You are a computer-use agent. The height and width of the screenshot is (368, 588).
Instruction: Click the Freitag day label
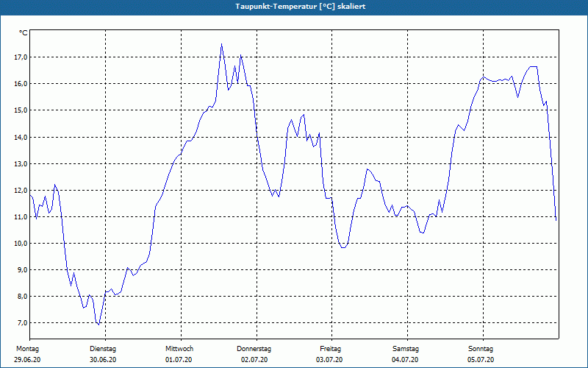[330, 349]
